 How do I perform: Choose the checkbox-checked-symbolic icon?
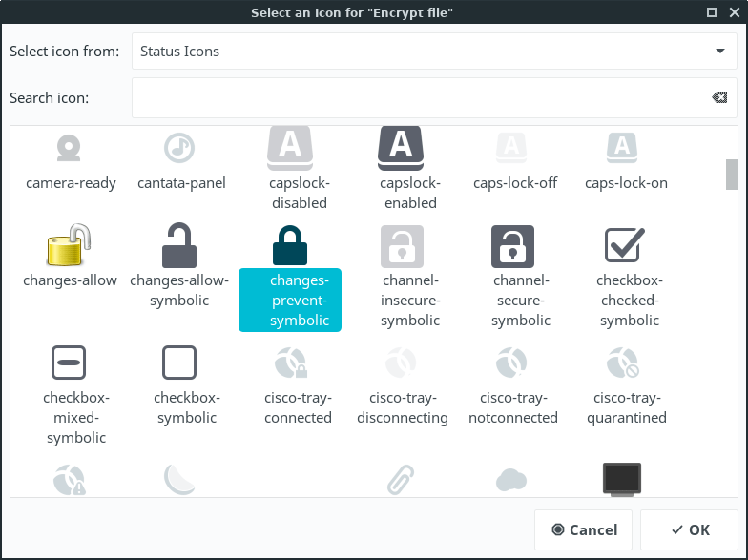(625, 246)
